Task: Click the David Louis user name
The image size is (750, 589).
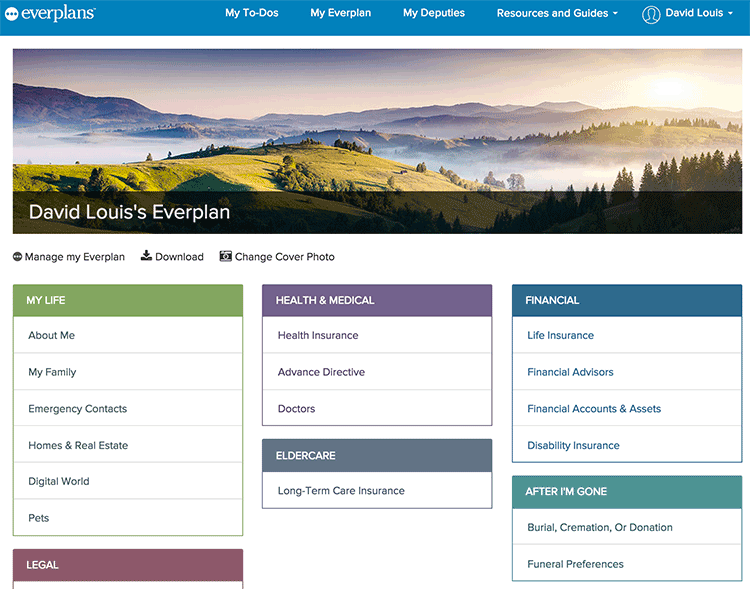Action: [x=694, y=13]
